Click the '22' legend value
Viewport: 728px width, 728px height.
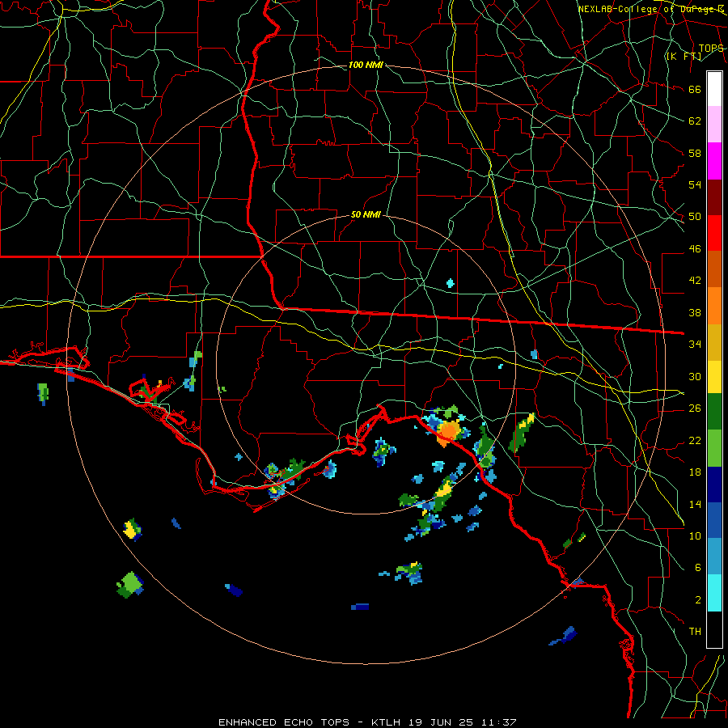(695, 440)
